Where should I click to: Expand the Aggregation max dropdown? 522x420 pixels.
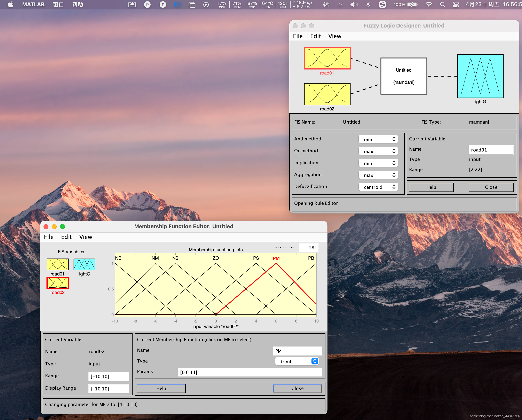378,175
